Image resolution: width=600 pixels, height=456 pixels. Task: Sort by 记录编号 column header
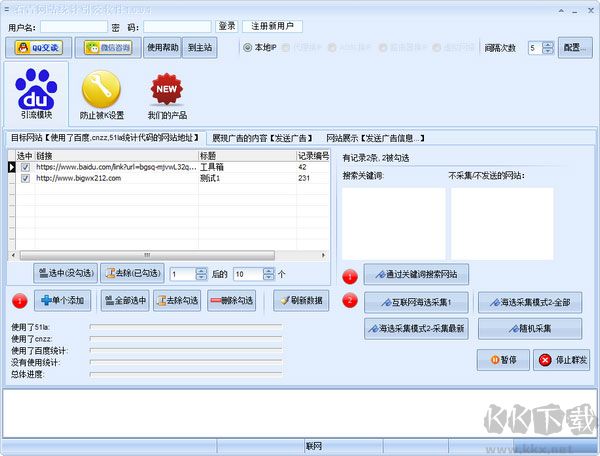313,156
